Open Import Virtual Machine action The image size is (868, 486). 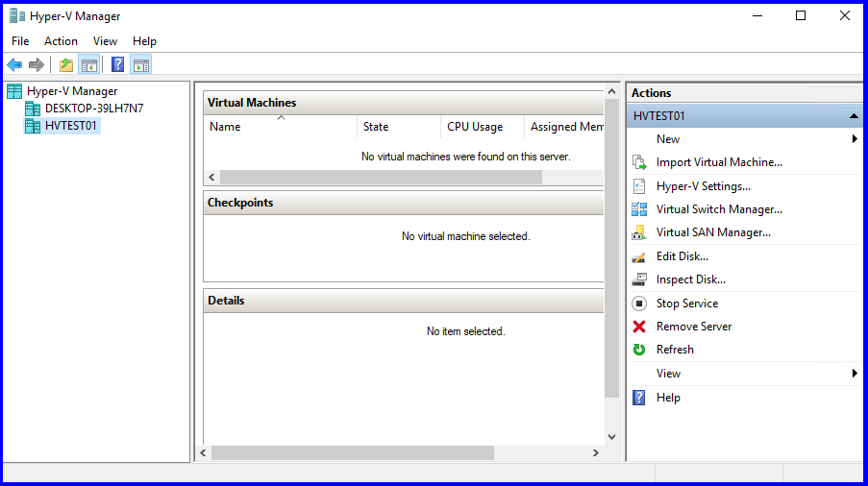point(719,162)
